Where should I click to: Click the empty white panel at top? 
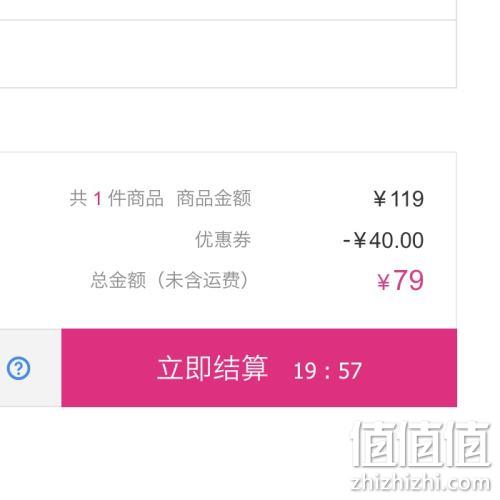[228, 54]
